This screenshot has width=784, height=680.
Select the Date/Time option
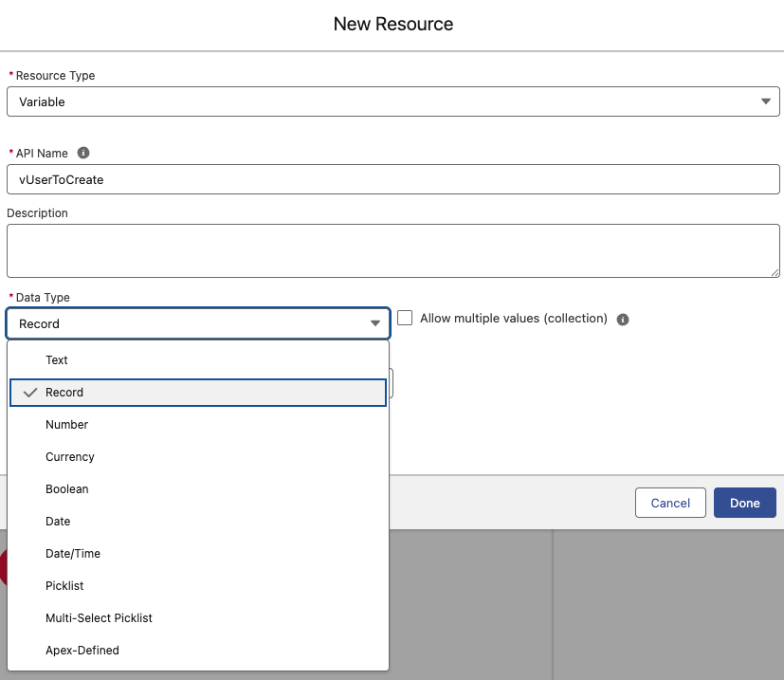click(x=73, y=554)
